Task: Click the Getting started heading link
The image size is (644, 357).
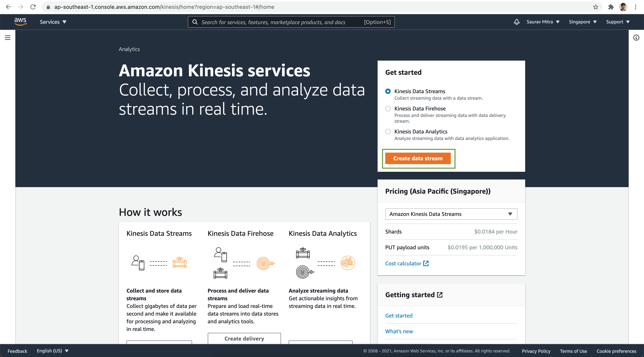Action: pyautogui.click(x=414, y=295)
